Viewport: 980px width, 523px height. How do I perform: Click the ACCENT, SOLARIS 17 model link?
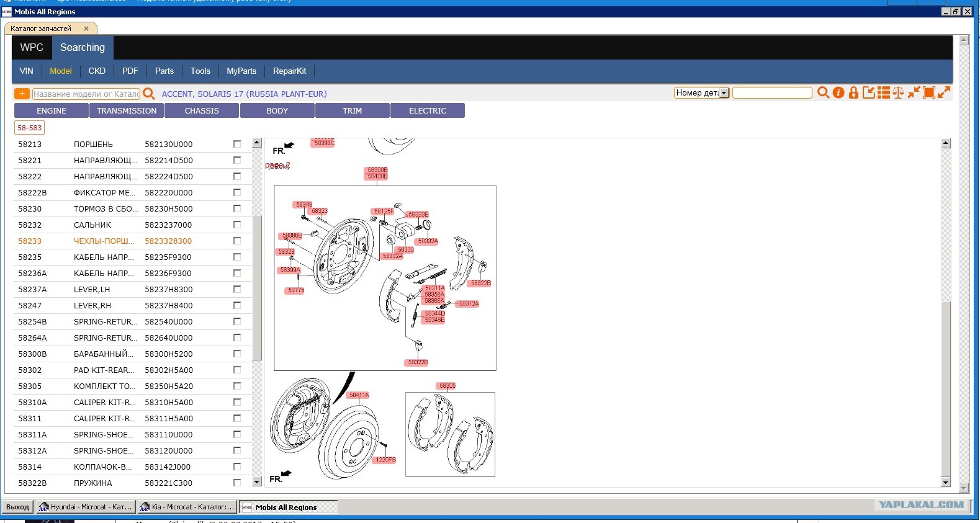244,94
